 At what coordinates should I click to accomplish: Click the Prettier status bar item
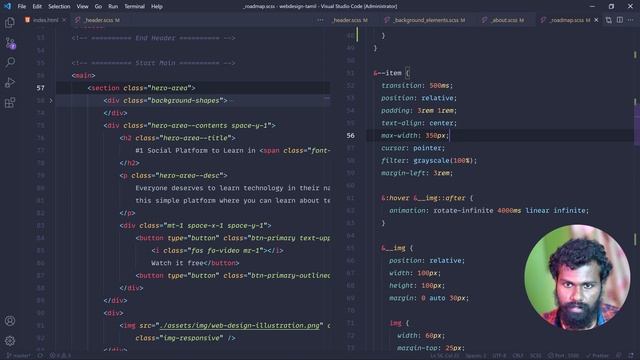point(598,356)
